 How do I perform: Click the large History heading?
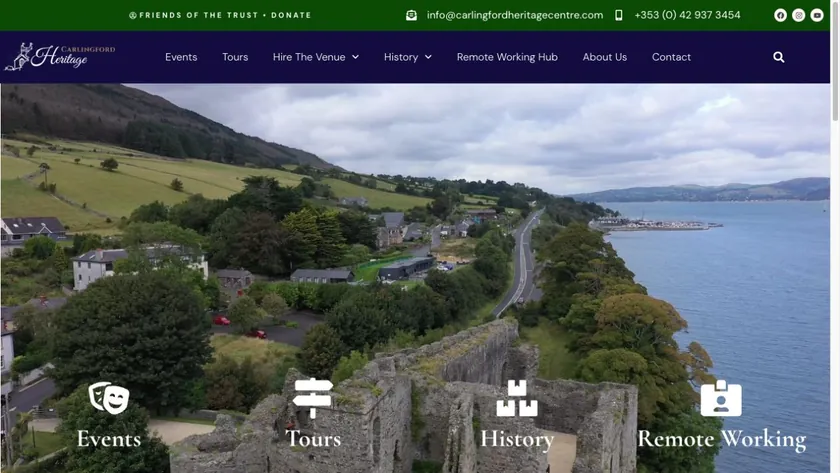[517, 439]
